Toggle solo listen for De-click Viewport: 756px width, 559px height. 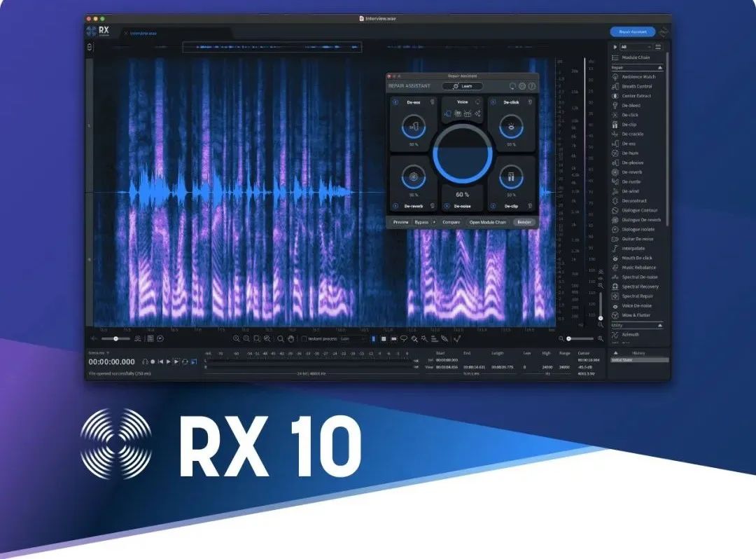(530, 102)
